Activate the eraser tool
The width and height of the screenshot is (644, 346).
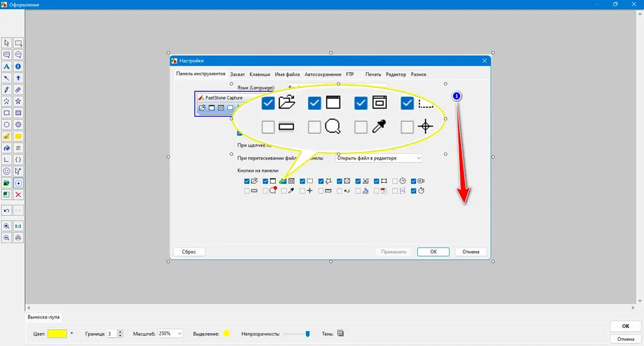pyautogui.click(x=18, y=90)
